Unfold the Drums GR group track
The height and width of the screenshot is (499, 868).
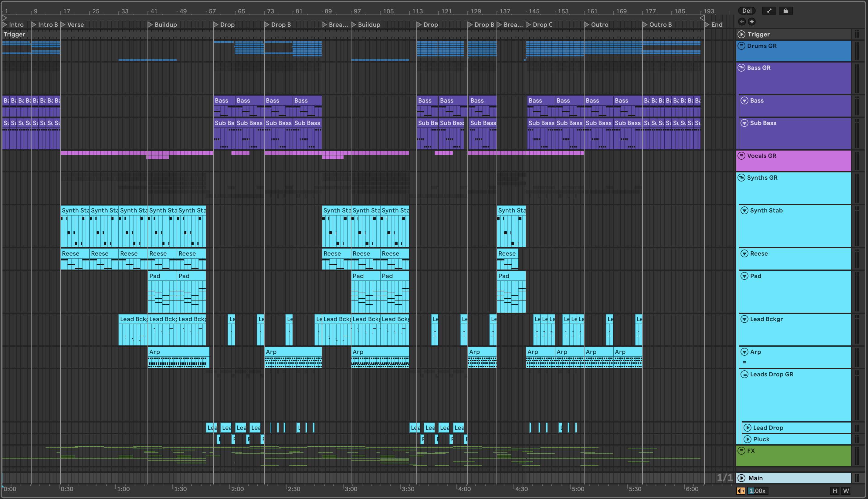click(x=741, y=46)
